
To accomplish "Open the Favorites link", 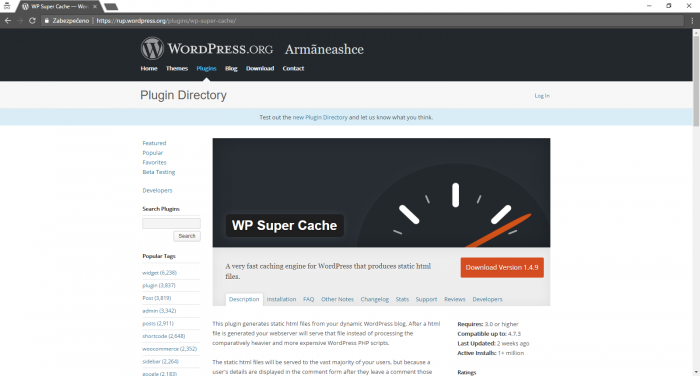I will click(x=154, y=163).
